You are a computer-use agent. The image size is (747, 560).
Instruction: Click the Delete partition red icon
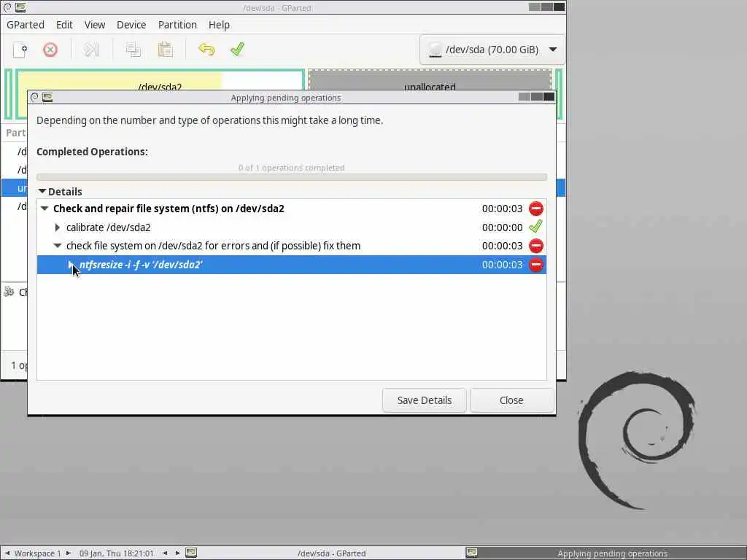click(50, 50)
